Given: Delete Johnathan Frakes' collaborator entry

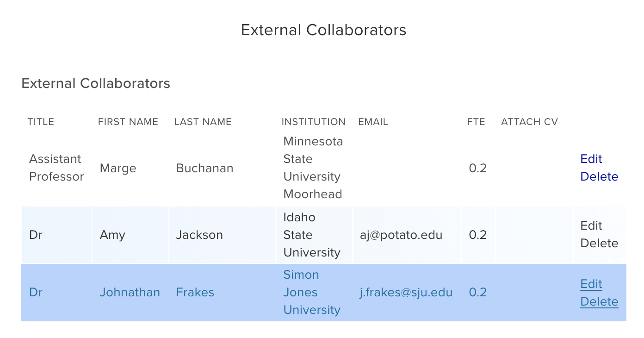Looking at the screenshot, I should click(599, 301).
